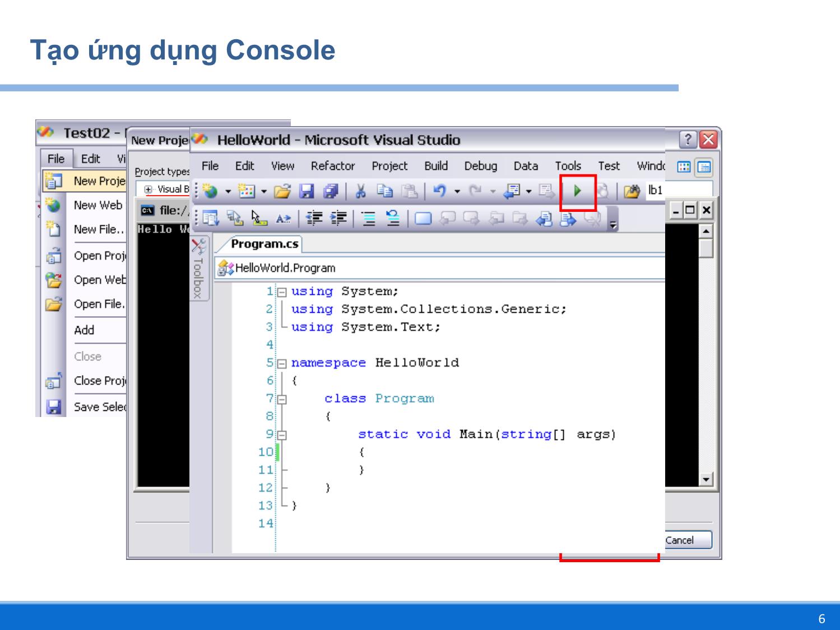840x630 pixels.
Task: Collapse the class Program block
Action: [282, 400]
